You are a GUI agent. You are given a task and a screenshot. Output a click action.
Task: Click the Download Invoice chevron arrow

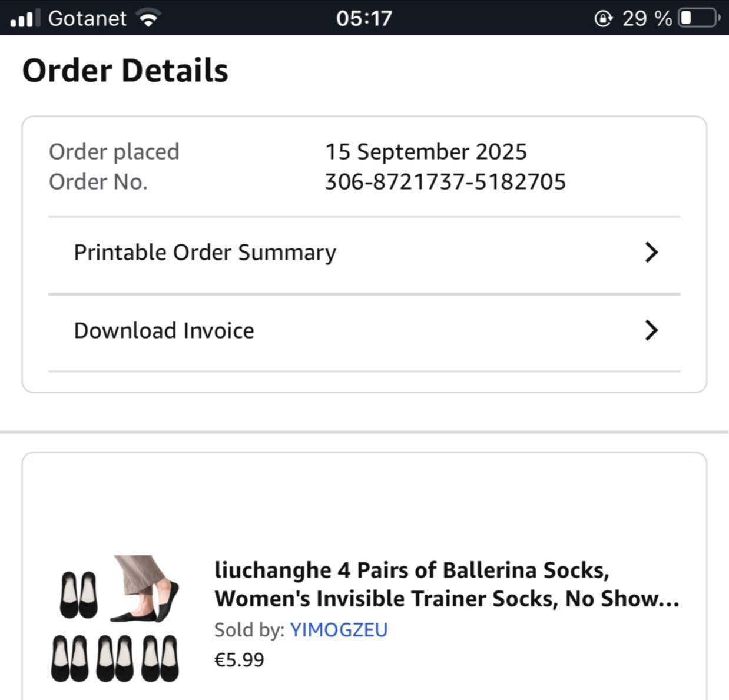(651, 331)
